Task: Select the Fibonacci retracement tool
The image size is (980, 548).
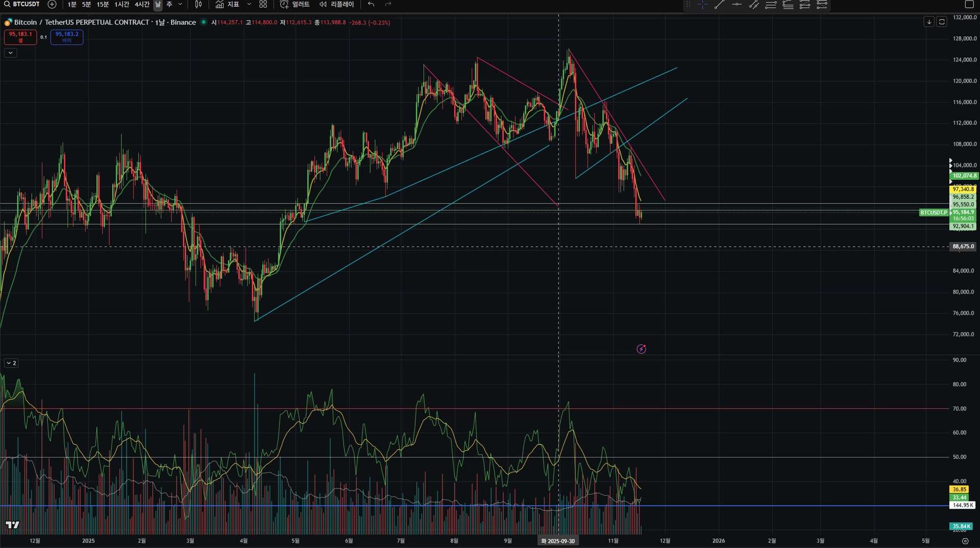Action: pyautogui.click(x=771, y=5)
